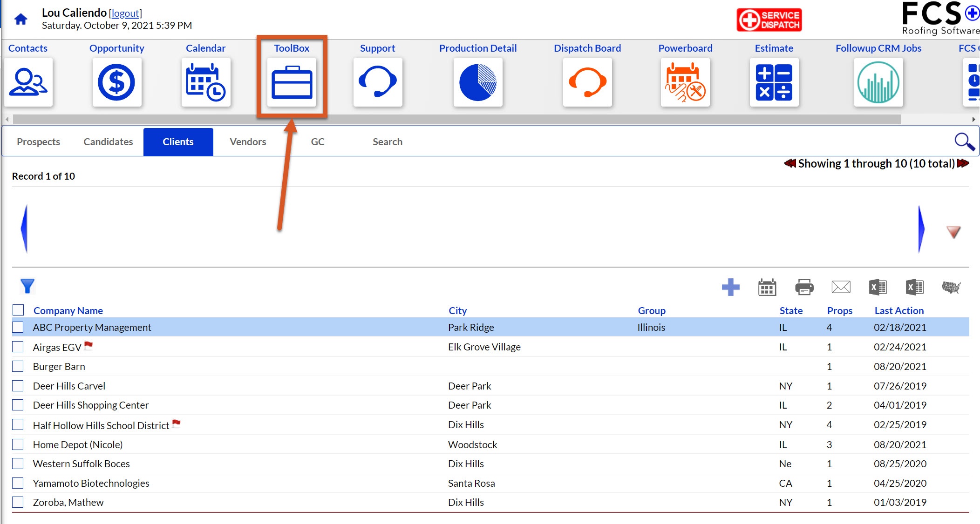This screenshot has height=524, width=980.
Task: View the Production Detail pie chart
Action: 478,82
